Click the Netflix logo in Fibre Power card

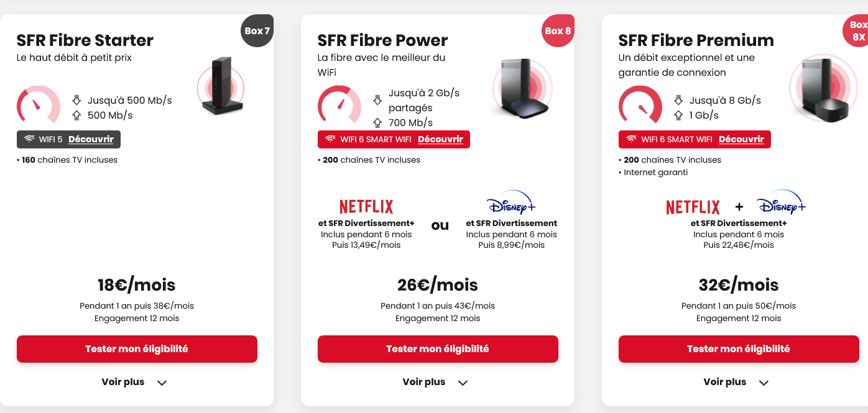pyautogui.click(x=367, y=206)
